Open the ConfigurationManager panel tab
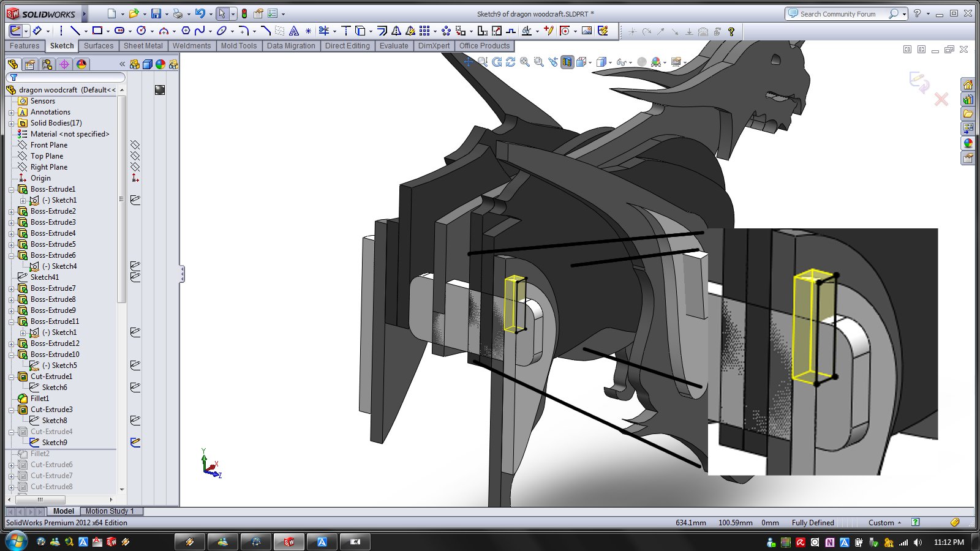Viewport: 980px width, 551px height. pos(47,64)
